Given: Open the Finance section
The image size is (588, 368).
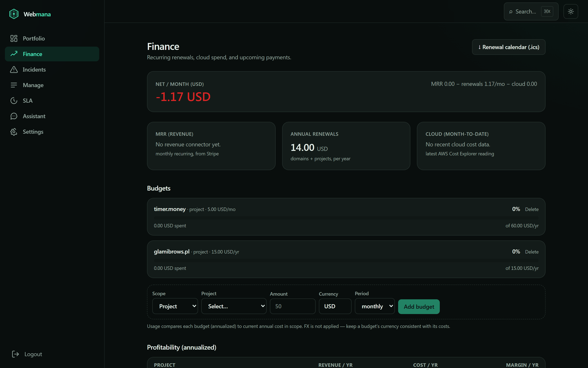Looking at the screenshot, I should 52,54.
